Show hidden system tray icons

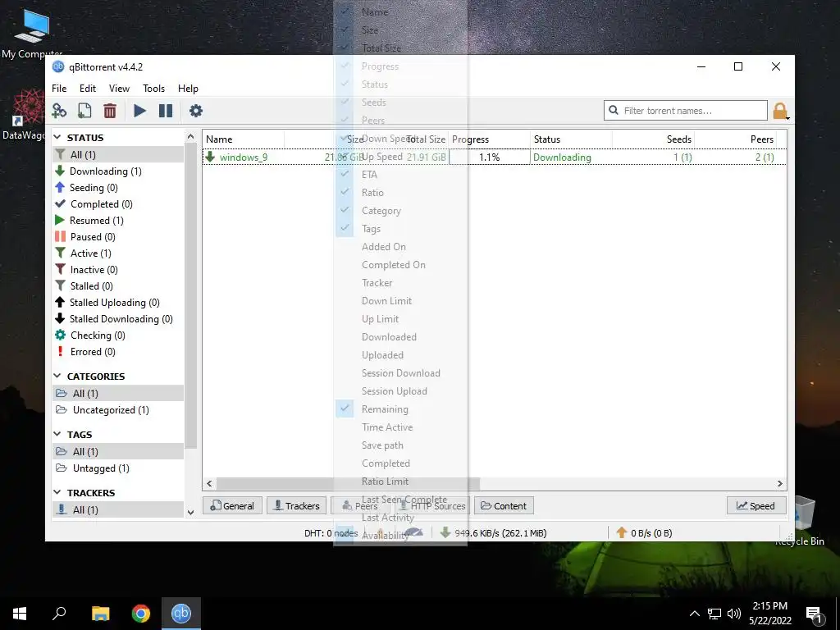click(694, 614)
